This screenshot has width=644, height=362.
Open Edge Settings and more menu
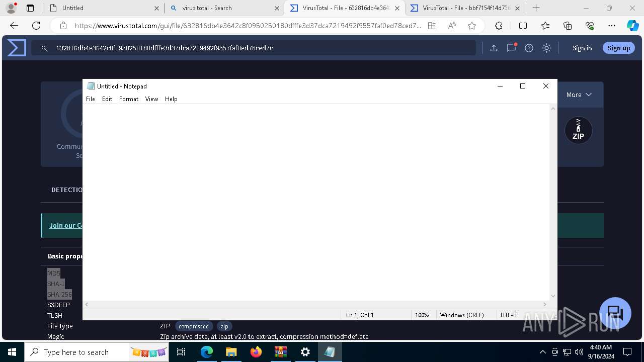[612, 26]
